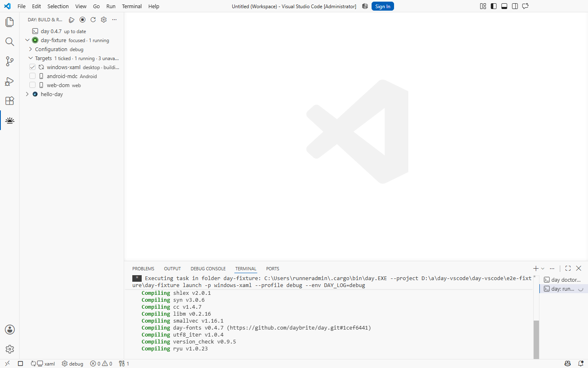Click the new terminal plus icon

536,268
